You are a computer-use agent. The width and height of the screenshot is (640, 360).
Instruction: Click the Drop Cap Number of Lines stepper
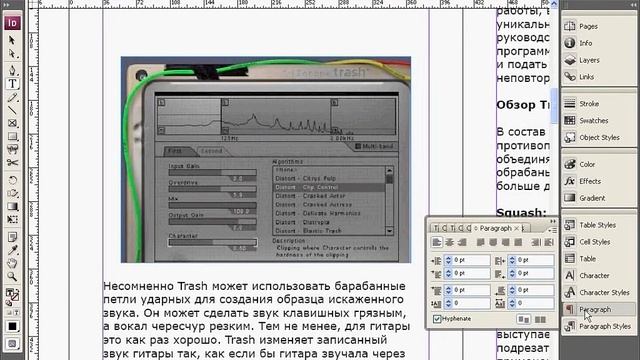(x=448, y=303)
